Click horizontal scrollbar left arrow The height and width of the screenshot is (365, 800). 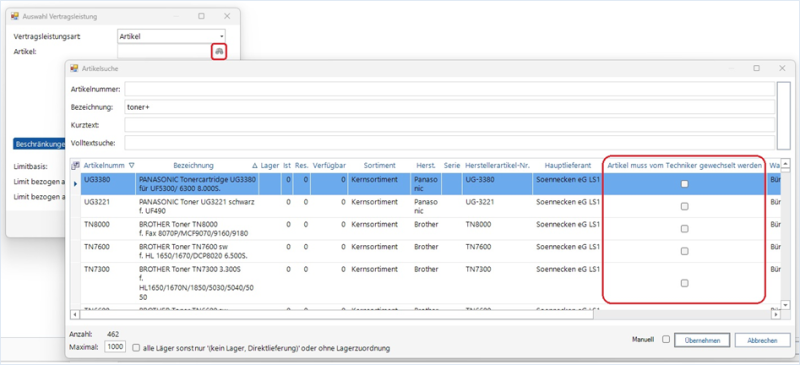[x=74, y=315]
